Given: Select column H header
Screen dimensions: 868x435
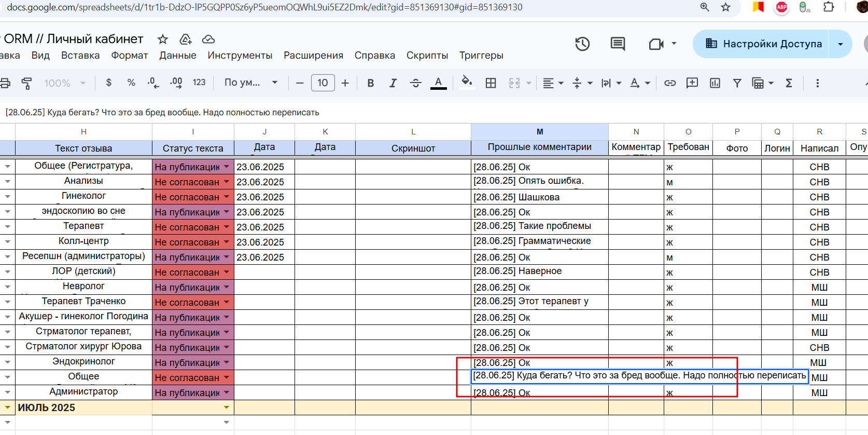Looking at the screenshot, I should point(83,132).
